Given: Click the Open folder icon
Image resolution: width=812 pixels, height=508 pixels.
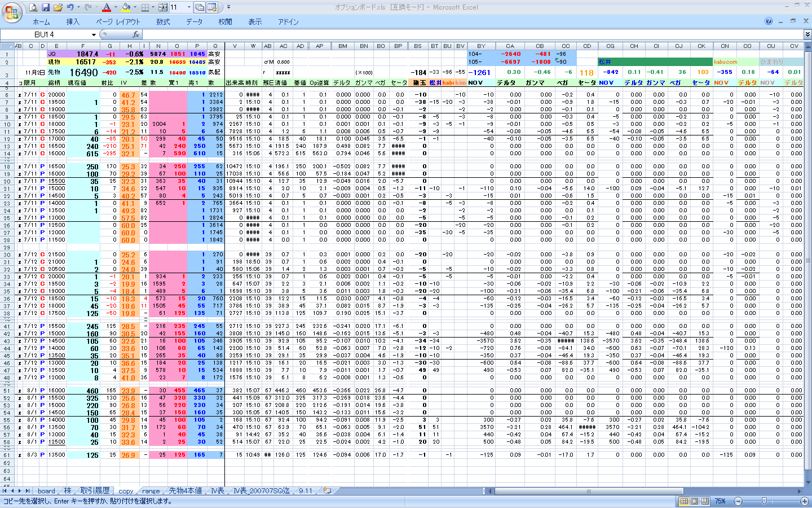Looking at the screenshot, I should [58, 7].
